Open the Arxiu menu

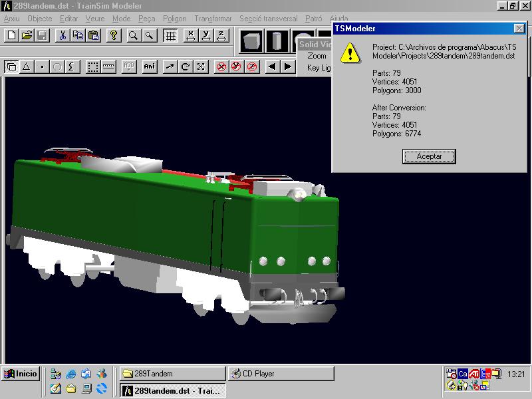tap(11, 19)
